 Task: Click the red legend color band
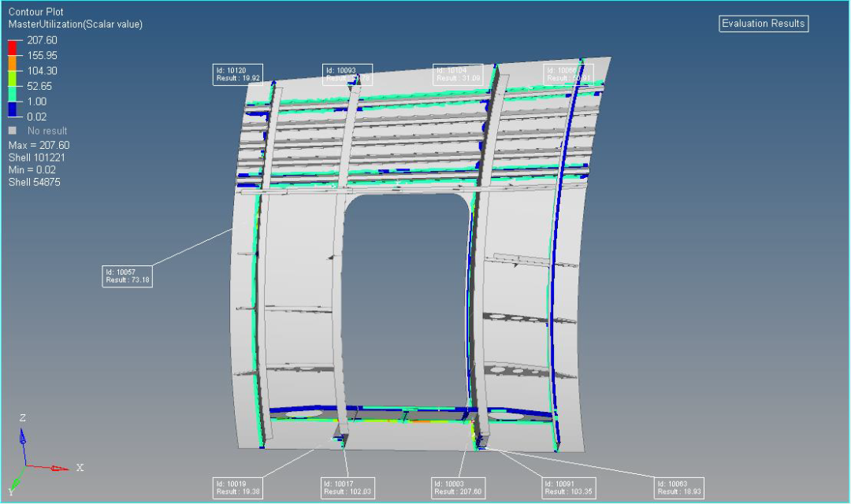tap(13, 48)
